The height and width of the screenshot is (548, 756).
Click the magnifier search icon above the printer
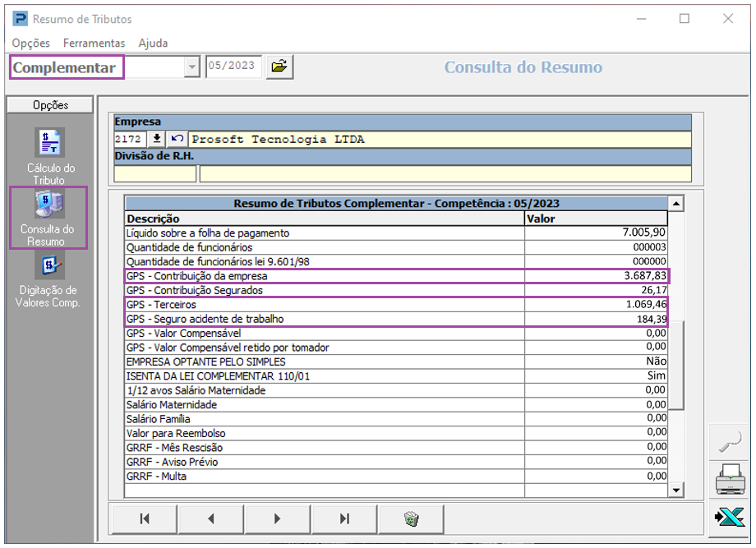coord(730,441)
